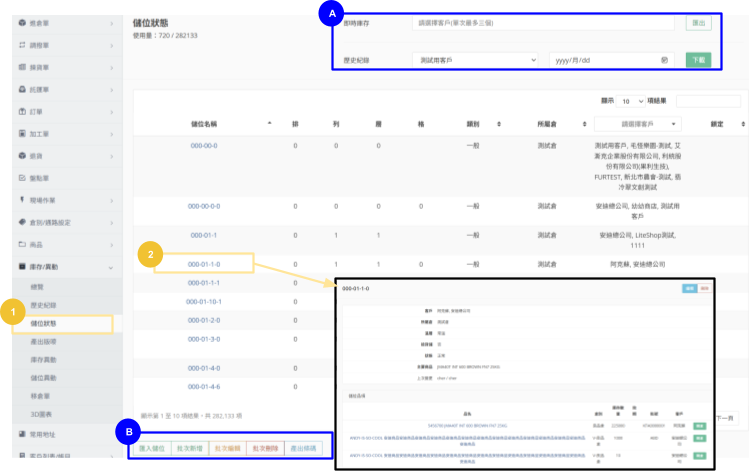Sort by 所屬倉 column arrows
Viewport: 749px width, 471px height.
[x=584, y=124]
